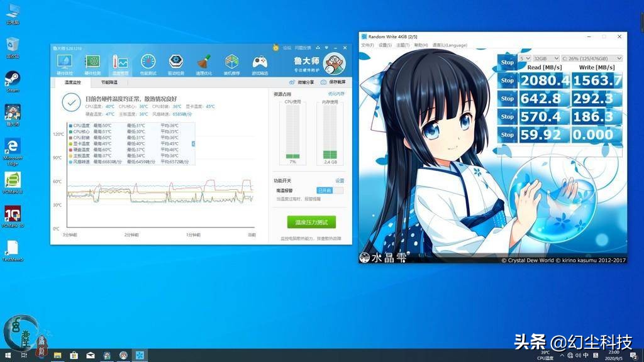Viewport: 644px width, 362px height.
Task: Open the PCMark 8 desktop icon
Action: pyautogui.click(x=13, y=183)
